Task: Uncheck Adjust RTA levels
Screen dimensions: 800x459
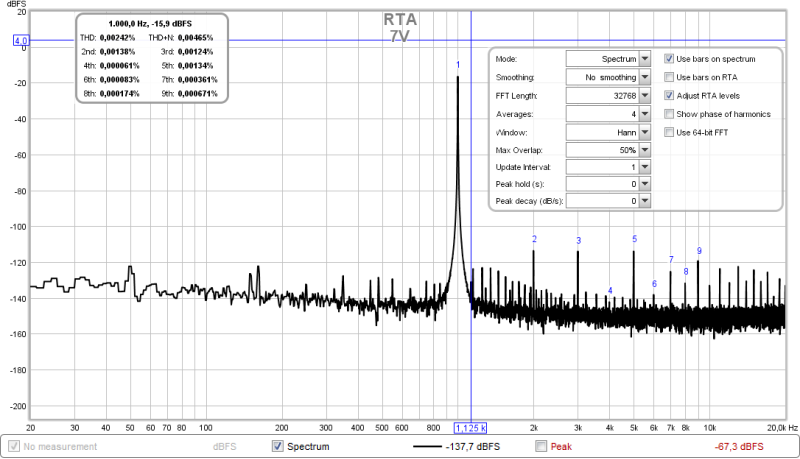Action: 670,95
